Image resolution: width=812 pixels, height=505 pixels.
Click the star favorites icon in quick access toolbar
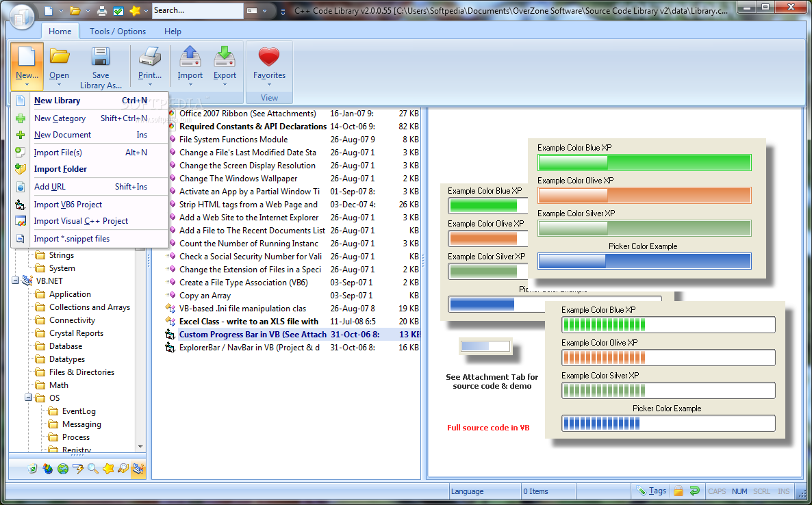(135, 10)
